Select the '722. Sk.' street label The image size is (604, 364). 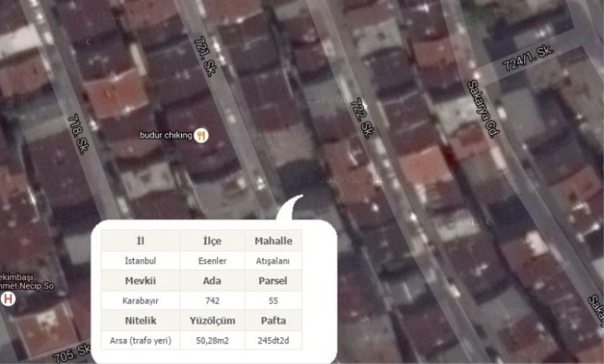tap(362, 118)
